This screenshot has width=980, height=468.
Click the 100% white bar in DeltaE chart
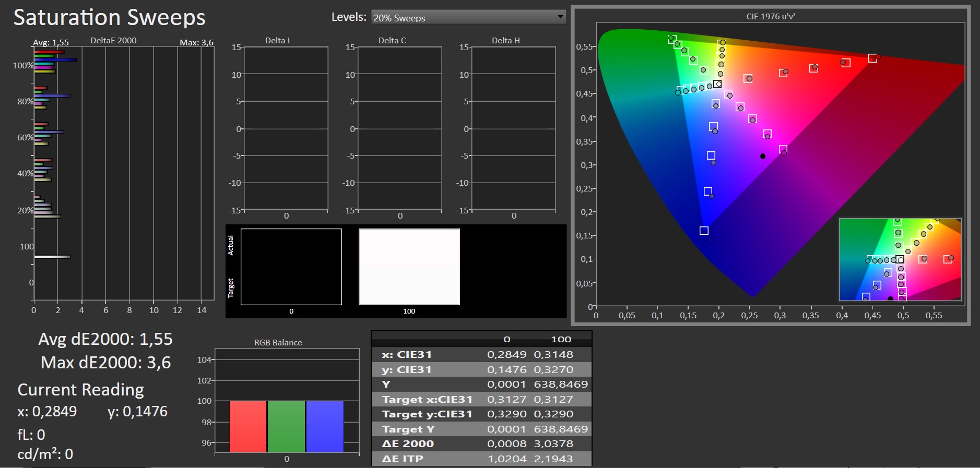(52, 257)
